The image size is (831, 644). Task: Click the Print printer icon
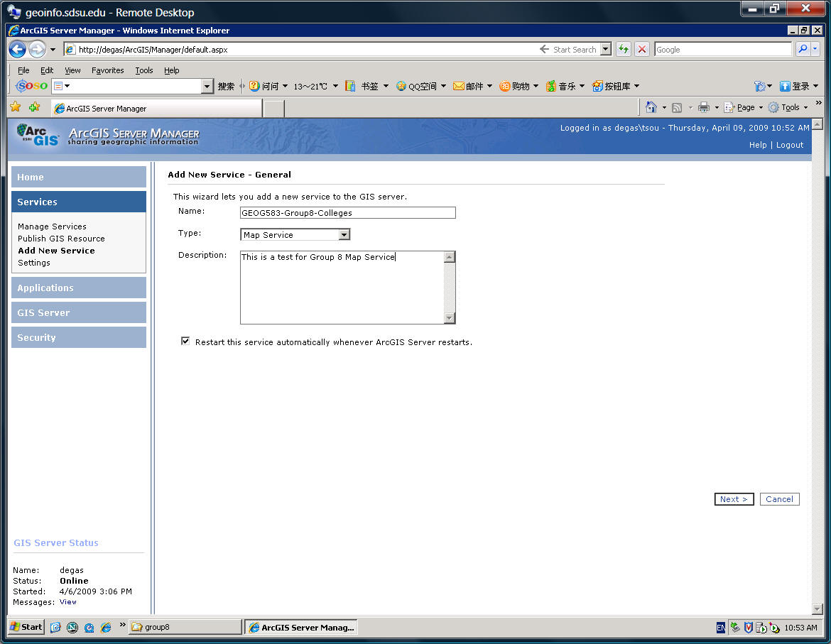(x=704, y=107)
